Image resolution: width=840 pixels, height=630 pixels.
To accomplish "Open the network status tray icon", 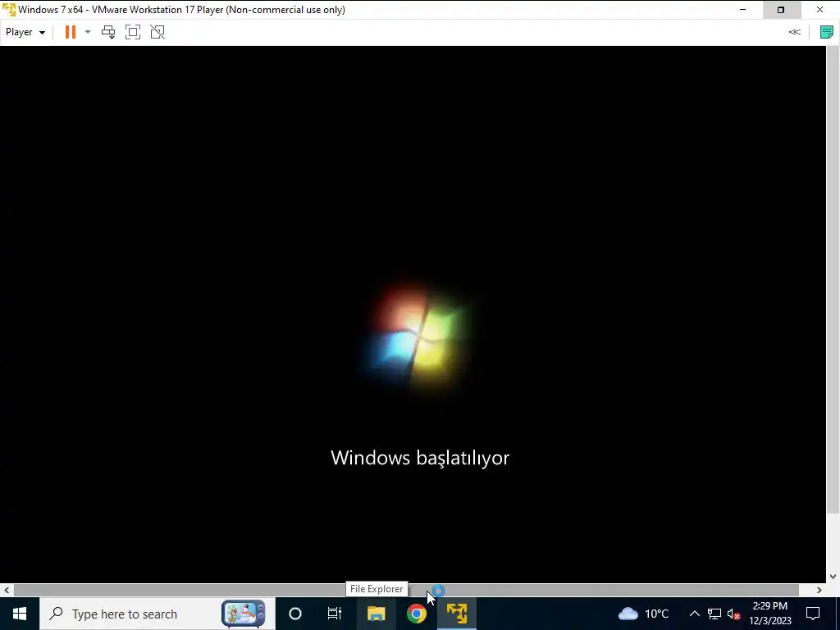I will [714, 614].
